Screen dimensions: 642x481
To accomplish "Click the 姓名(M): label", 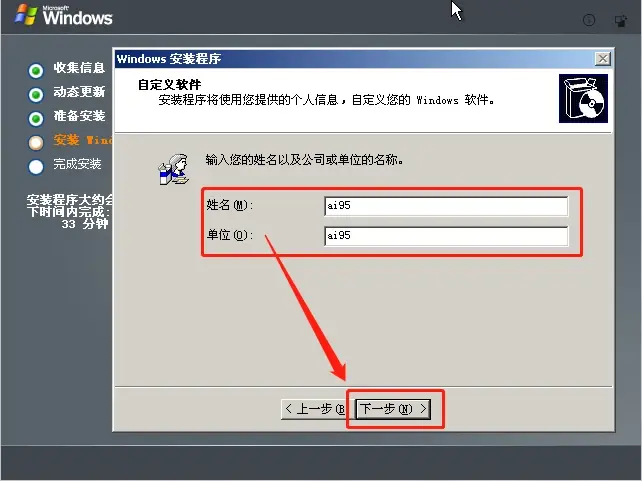I will click(230, 205).
